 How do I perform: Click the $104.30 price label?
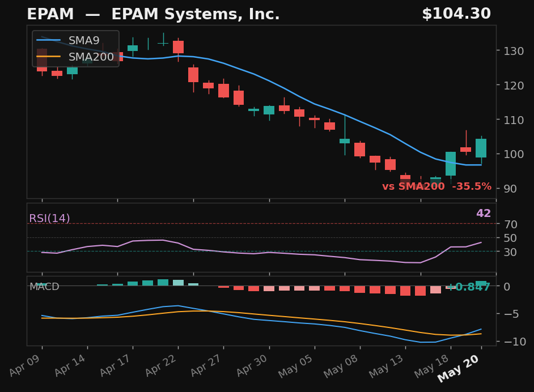[x=456, y=14]
